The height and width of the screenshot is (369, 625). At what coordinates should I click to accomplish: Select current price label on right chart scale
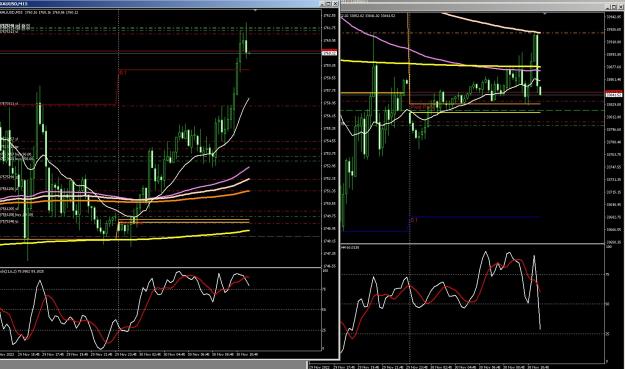[x=613, y=95]
